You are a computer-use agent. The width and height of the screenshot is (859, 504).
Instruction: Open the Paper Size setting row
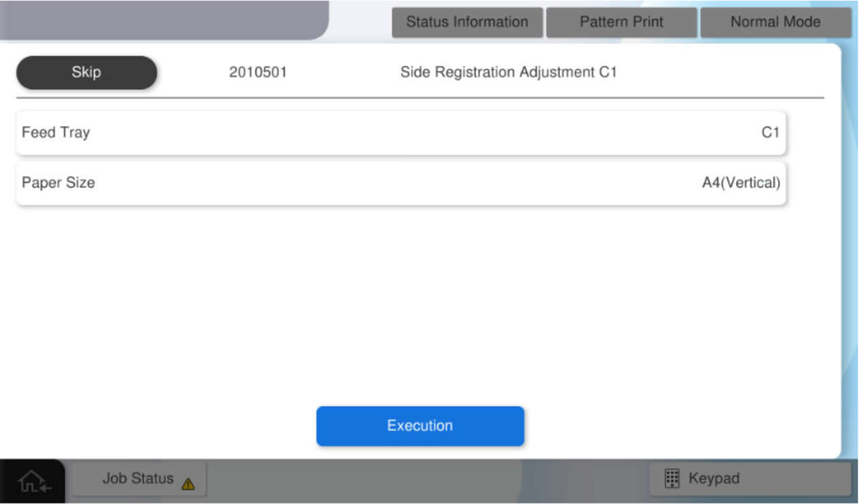[401, 183]
